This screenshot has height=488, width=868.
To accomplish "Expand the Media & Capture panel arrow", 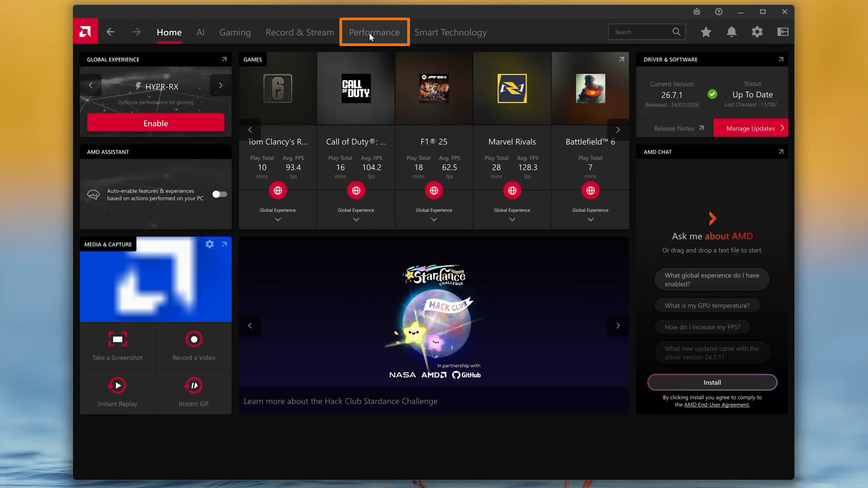I will [224, 244].
